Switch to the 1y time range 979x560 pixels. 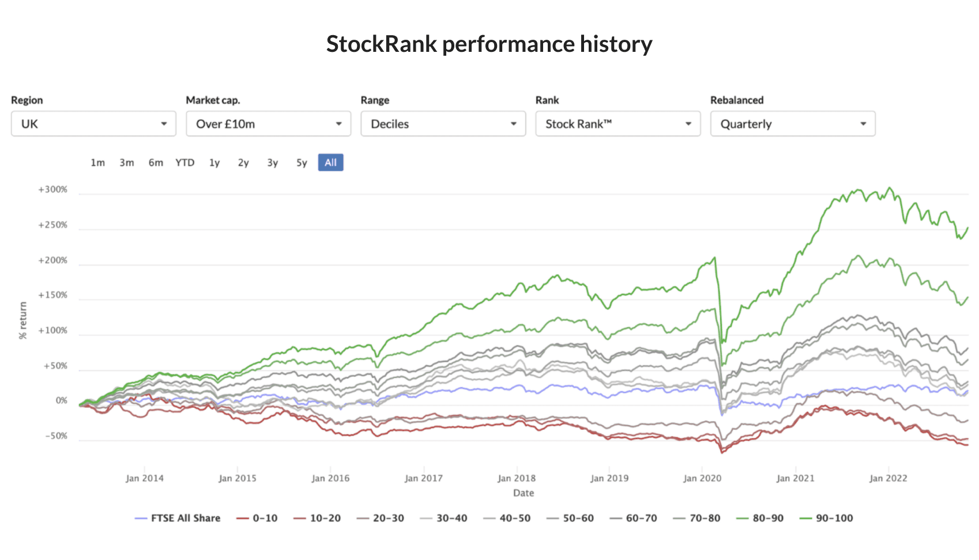pyautogui.click(x=214, y=162)
